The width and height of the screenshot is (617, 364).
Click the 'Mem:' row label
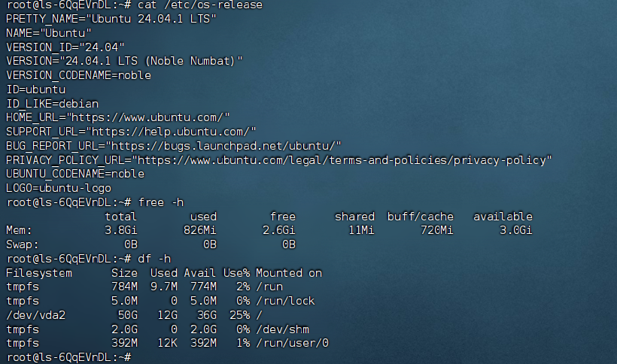tap(19, 230)
